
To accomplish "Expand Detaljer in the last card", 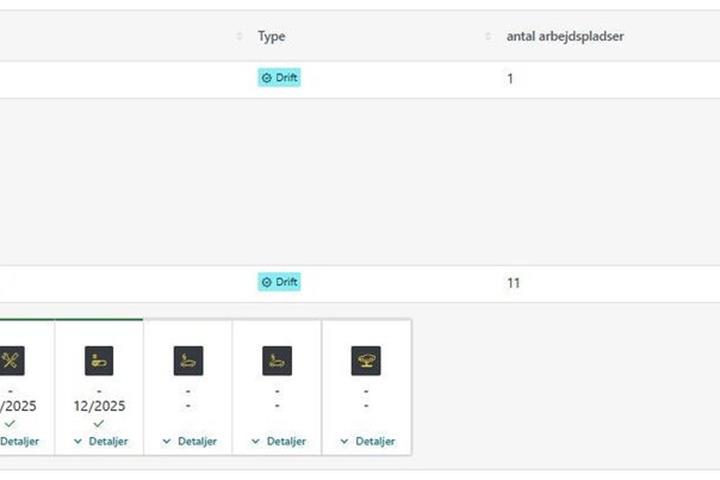I will [x=367, y=441].
